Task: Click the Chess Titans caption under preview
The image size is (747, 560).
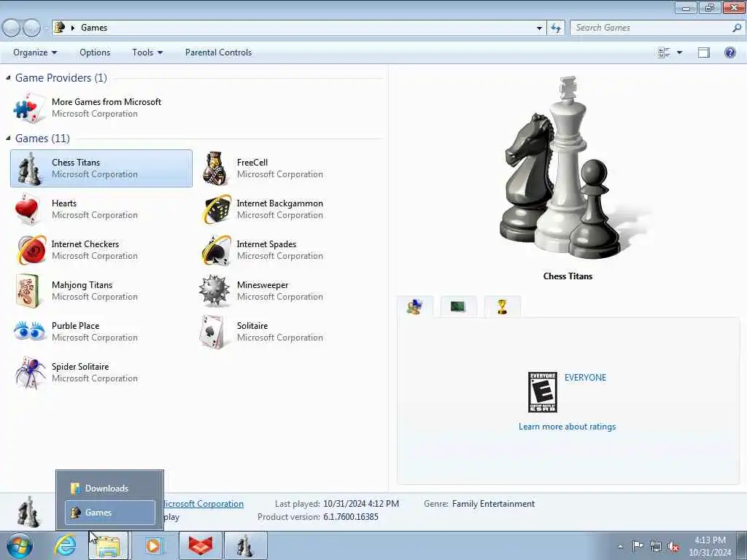Action: (x=568, y=276)
